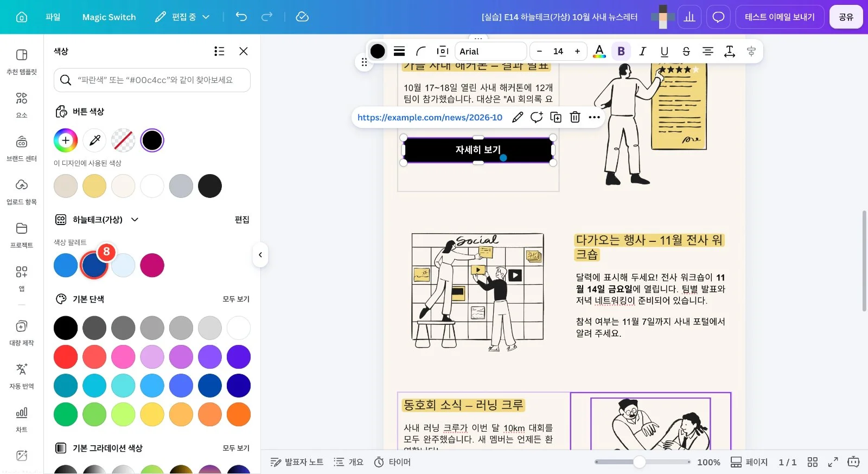The image size is (868, 474).
Task: Open the Arial font family dropdown
Action: pos(490,52)
